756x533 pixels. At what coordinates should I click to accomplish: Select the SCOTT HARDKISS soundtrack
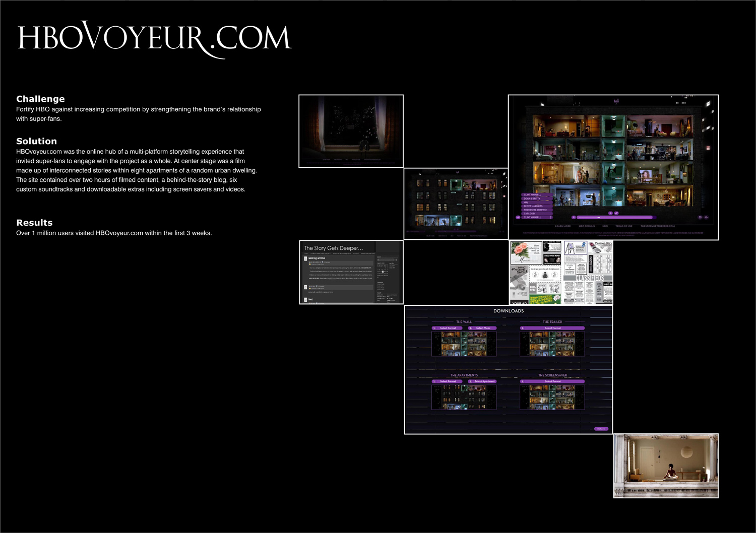coord(537,206)
